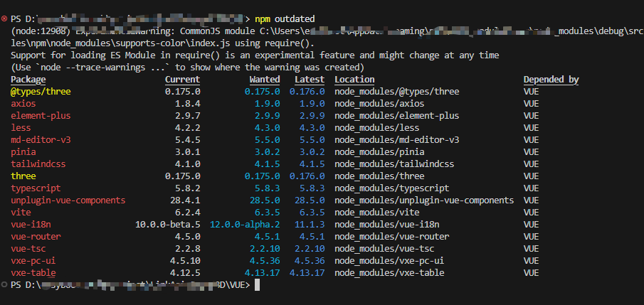Select the 'tailwindcss' package name
Screen dimensions: 644x305
(38, 164)
